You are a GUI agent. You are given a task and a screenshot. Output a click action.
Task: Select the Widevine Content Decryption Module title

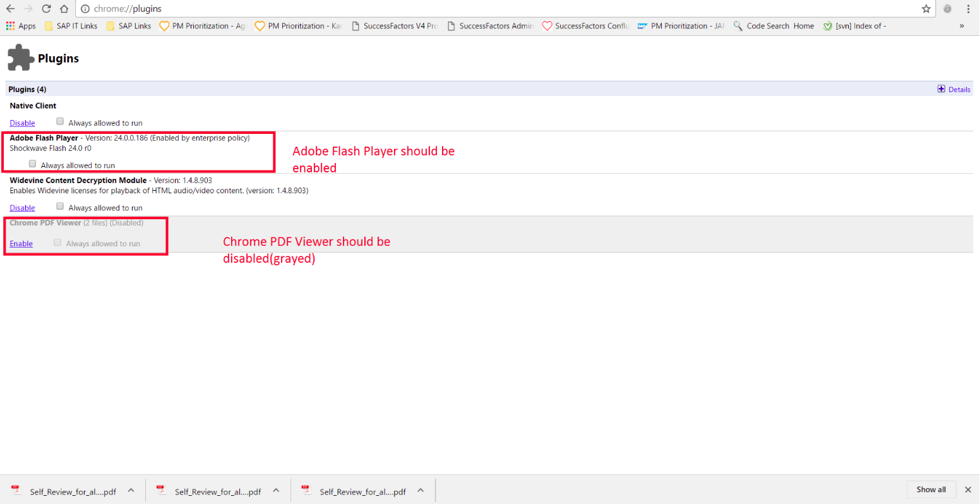[x=78, y=180]
